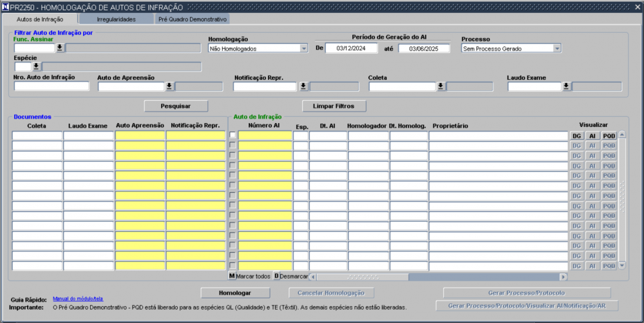This screenshot has width=644, height=323.
Task: Click the first Coleta cell in Documentos
Action: pyautogui.click(x=37, y=135)
